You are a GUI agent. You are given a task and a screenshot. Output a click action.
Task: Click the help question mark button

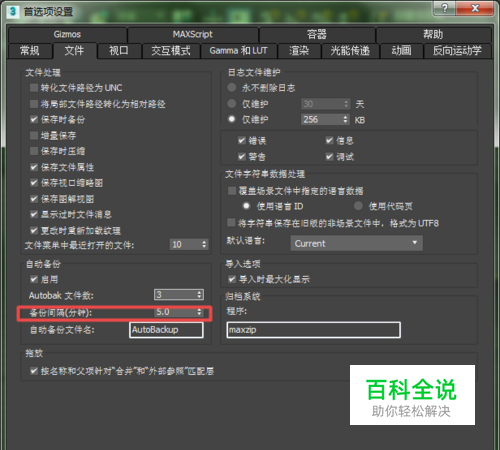pyautogui.click(x=445, y=8)
